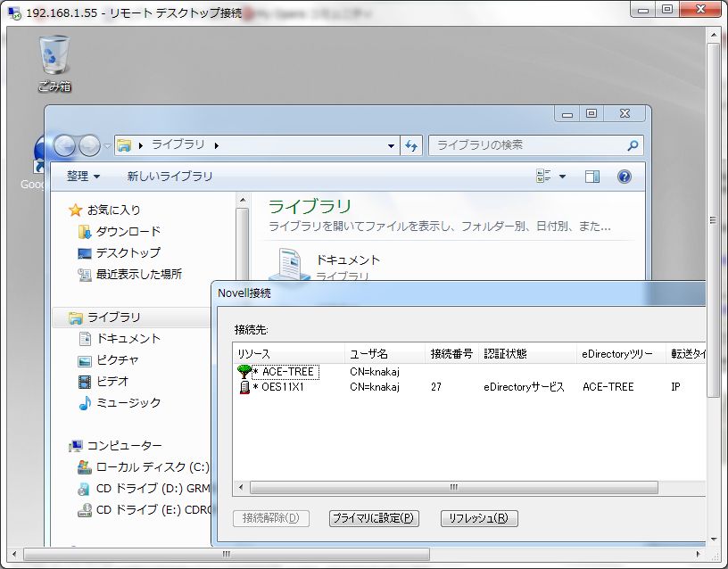Viewport: 728px width, 569px height.
Task: Click the Music note library icon
Action: (85, 403)
